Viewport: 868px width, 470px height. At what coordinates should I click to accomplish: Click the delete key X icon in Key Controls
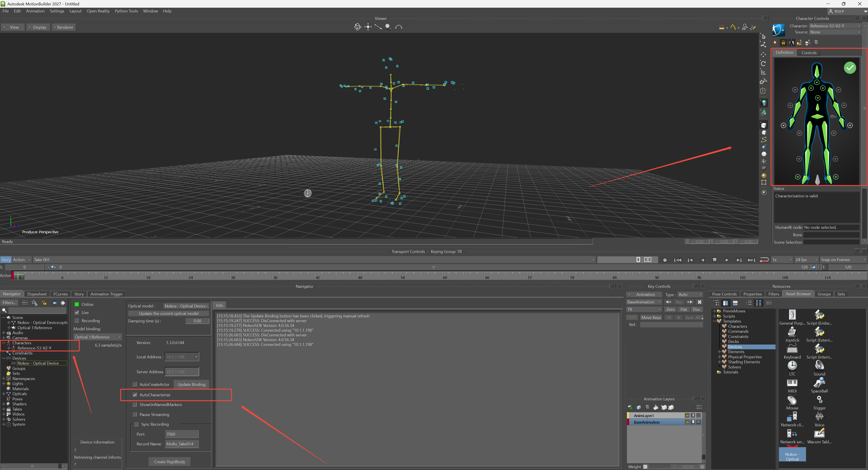click(x=700, y=302)
